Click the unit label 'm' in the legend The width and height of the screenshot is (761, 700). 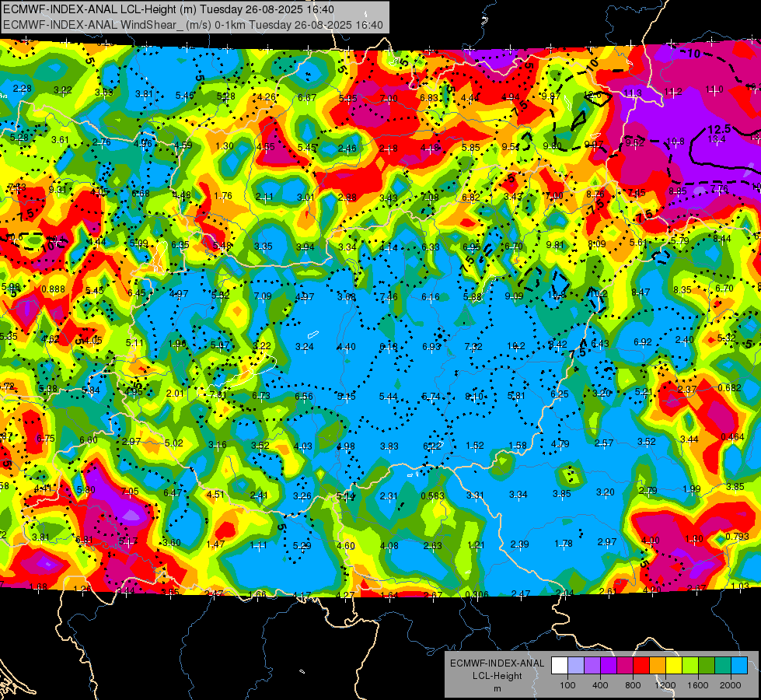tap(497, 689)
